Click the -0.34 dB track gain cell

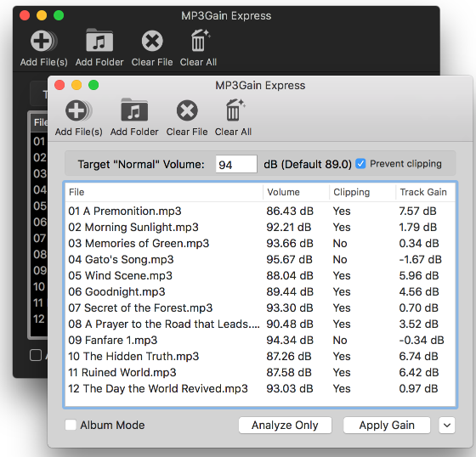[422, 340]
